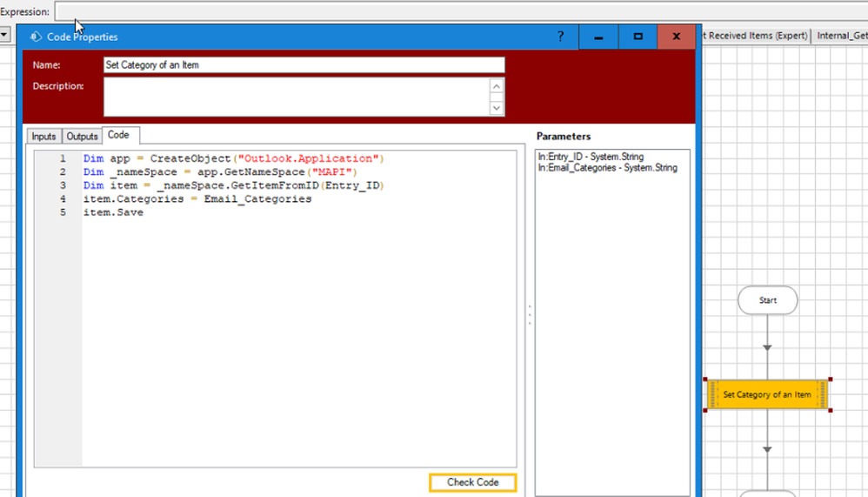Click the Description box scroll up arrow
The width and height of the screenshot is (868, 497).
tap(496, 86)
